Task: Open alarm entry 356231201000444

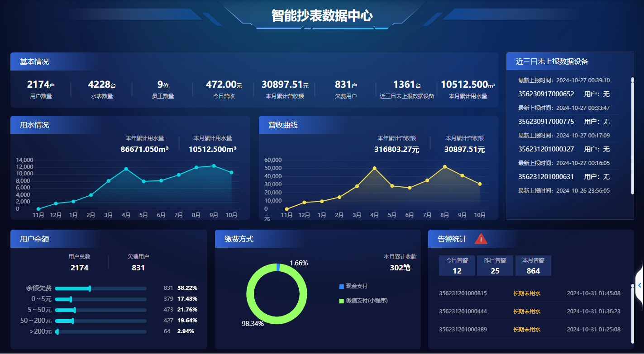Action: pyautogui.click(x=463, y=312)
